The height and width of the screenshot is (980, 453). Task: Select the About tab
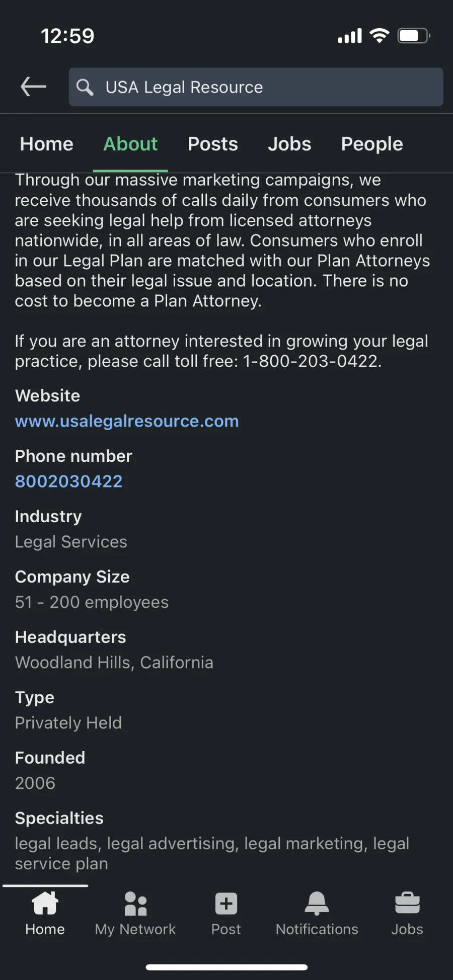tap(130, 144)
